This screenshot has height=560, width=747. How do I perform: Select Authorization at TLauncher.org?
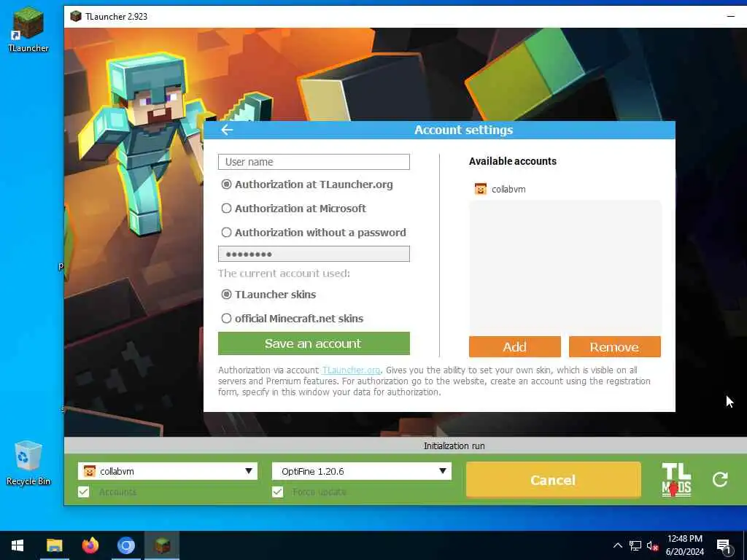(307, 184)
